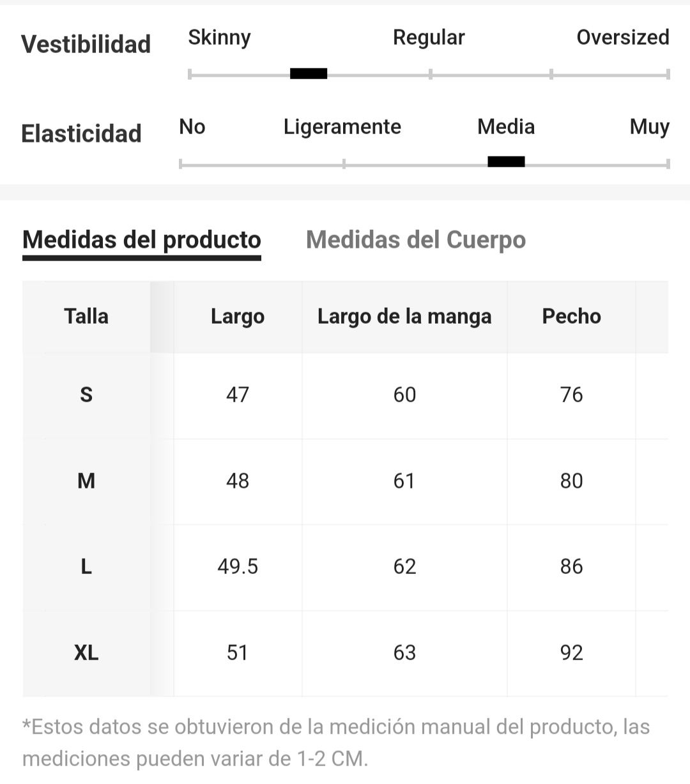The height and width of the screenshot is (784, 690).
Task: Select the Medidas del producto tab
Action: click(x=142, y=240)
